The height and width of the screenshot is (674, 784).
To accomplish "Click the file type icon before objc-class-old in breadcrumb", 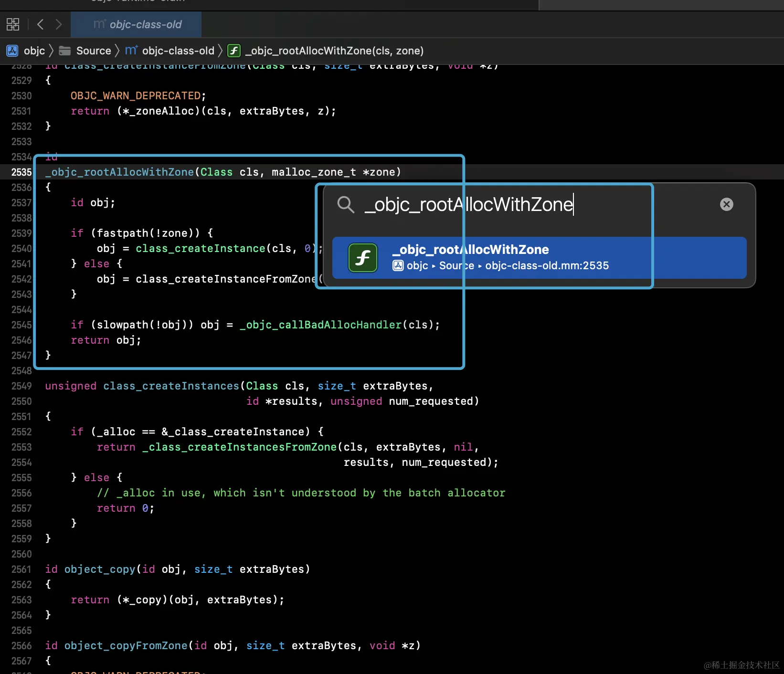I will click(131, 50).
